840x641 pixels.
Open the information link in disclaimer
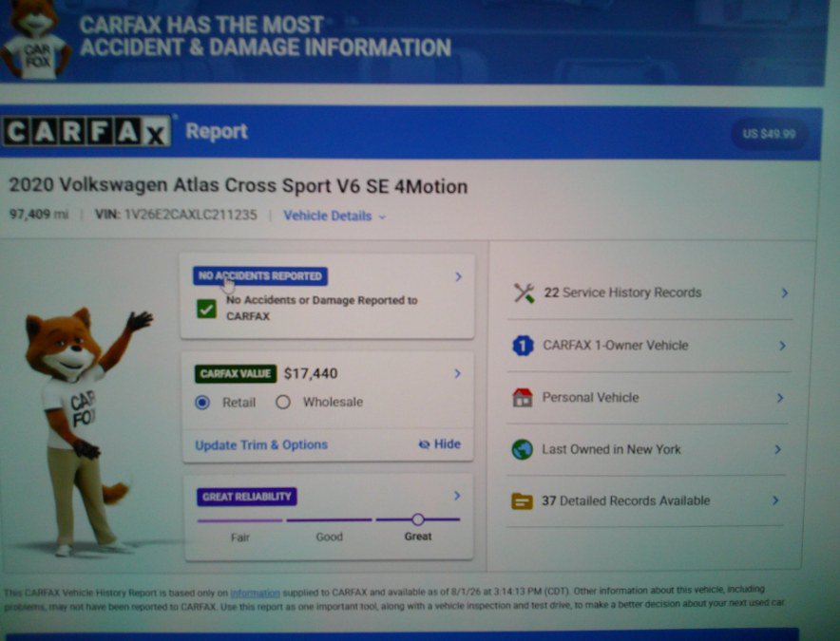[x=255, y=593]
